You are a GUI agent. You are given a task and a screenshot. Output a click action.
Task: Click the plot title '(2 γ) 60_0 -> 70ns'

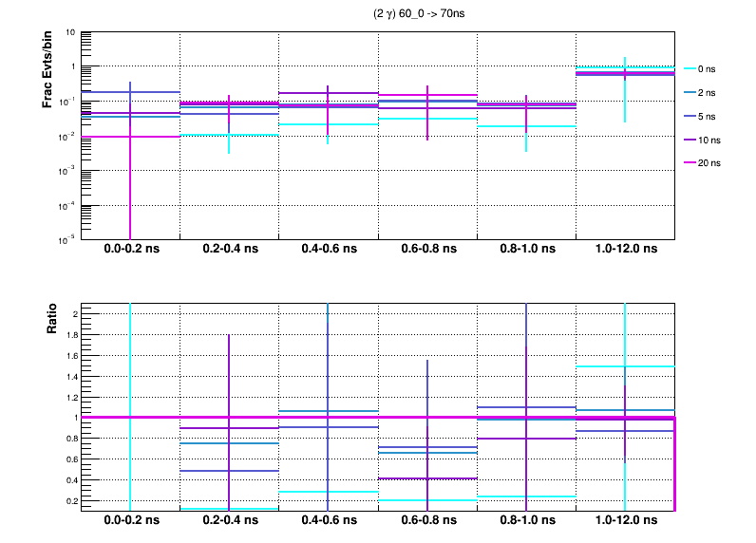coord(426,15)
